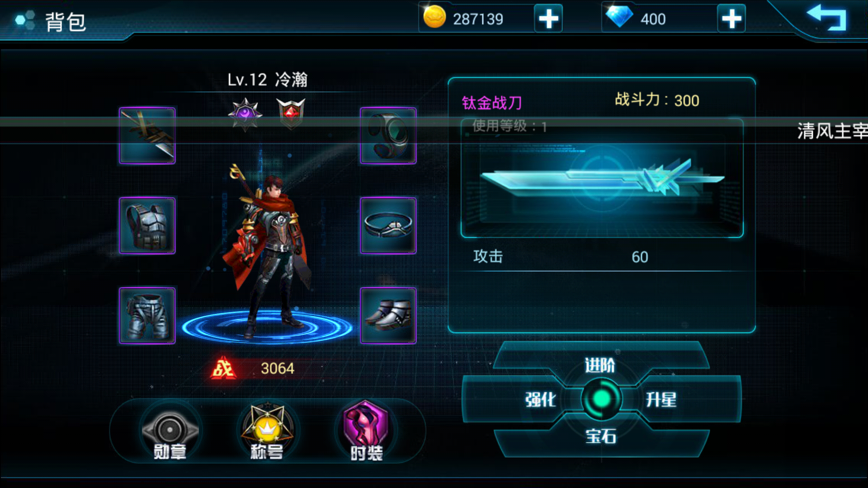Select the pants equipment slot
This screenshot has height=488, width=868.
[x=147, y=315]
